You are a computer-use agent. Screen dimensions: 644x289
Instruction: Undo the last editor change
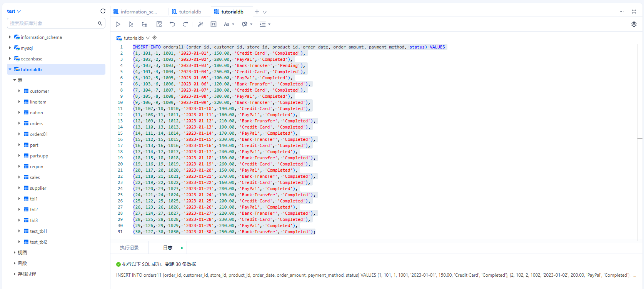[172, 24]
